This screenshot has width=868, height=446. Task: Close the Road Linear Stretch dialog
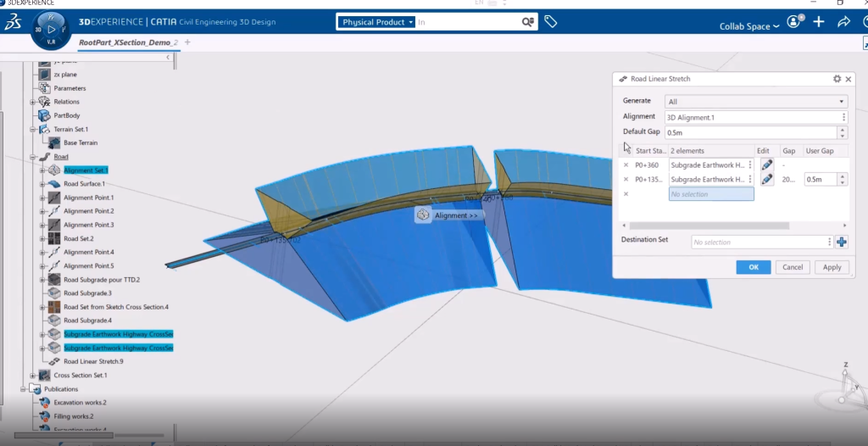[x=848, y=79]
